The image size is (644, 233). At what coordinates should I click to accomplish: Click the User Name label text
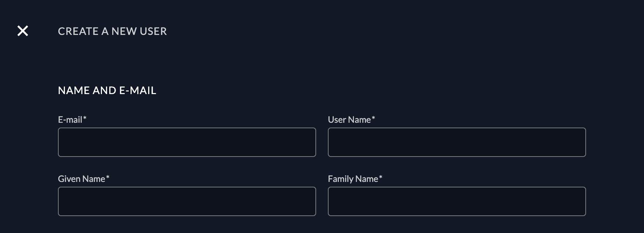click(349, 120)
